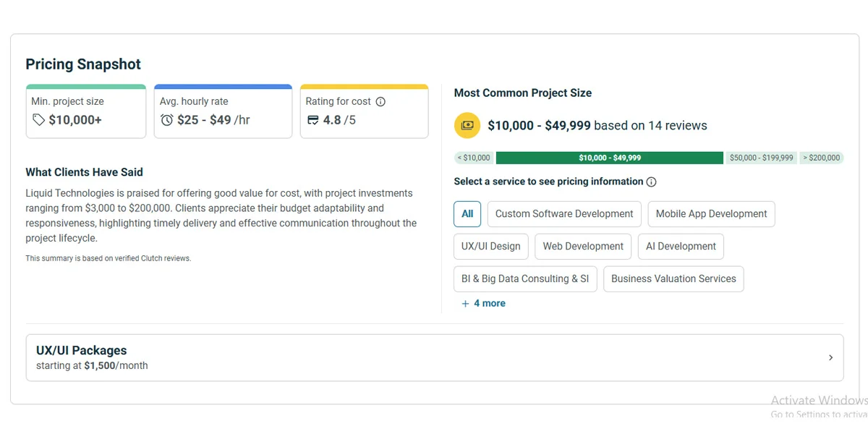Choose the UX/UI Design service tab

(x=490, y=247)
